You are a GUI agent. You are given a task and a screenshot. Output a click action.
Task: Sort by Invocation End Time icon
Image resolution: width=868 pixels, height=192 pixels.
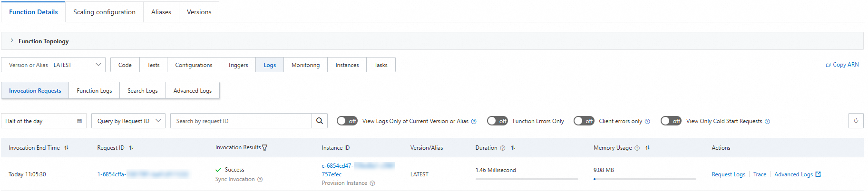point(67,148)
